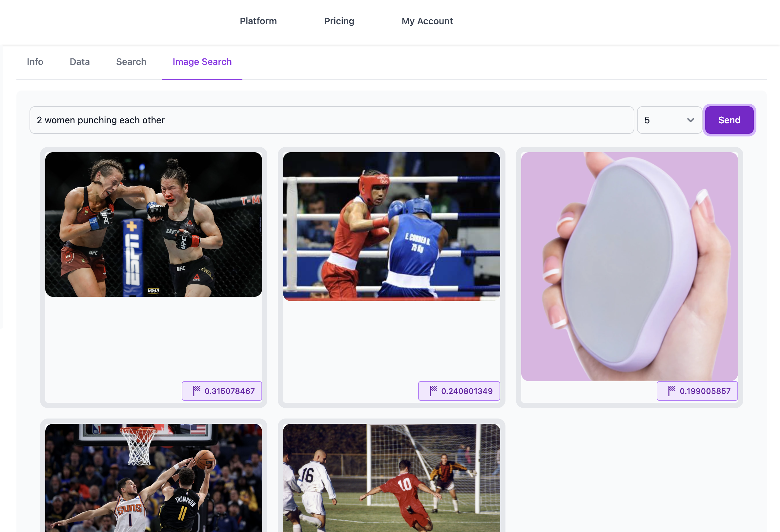Click the dropdown chevron arrow next to Send

[690, 120]
